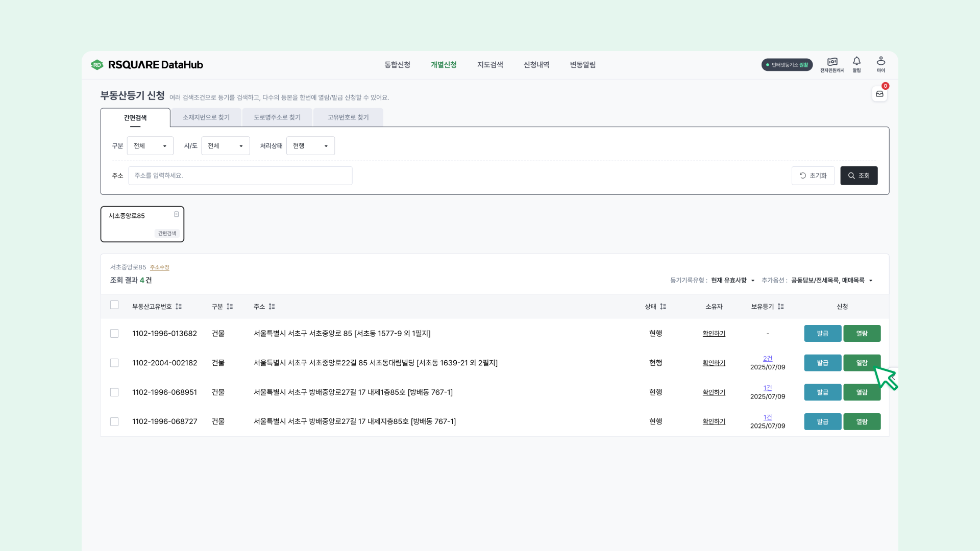The image size is (980, 551).
Task: Check the row 1102-1996-068727 checkbox
Action: (x=114, y=422)
